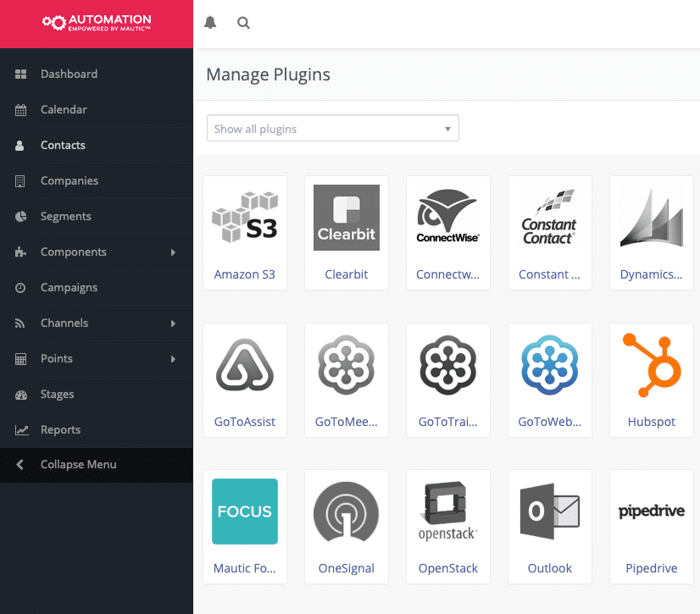Select the GoToAssist plugin logo
This screenshot has height=614, width=700.
click(245, 365)
